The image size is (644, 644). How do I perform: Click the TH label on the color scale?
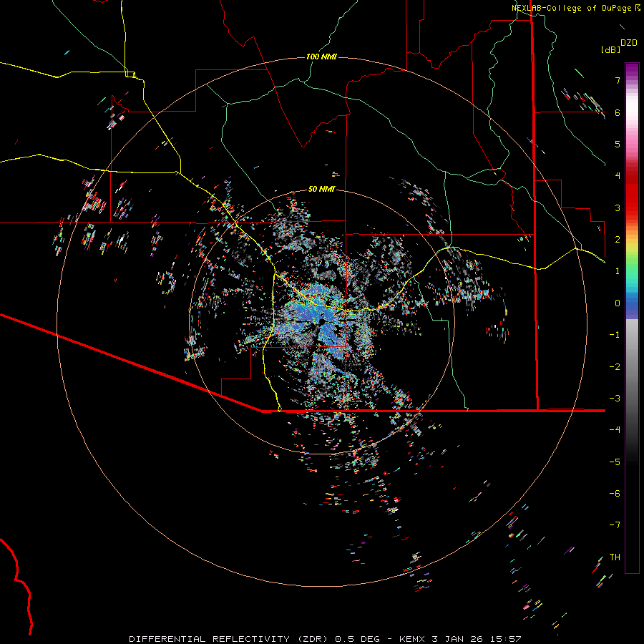(x=615, y=557)
